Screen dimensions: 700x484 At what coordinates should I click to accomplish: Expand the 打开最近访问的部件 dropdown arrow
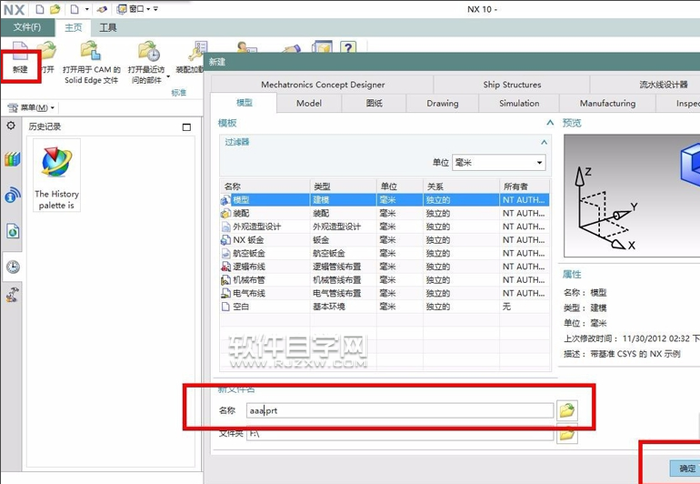pyautogui.click(x=168, y=77)
